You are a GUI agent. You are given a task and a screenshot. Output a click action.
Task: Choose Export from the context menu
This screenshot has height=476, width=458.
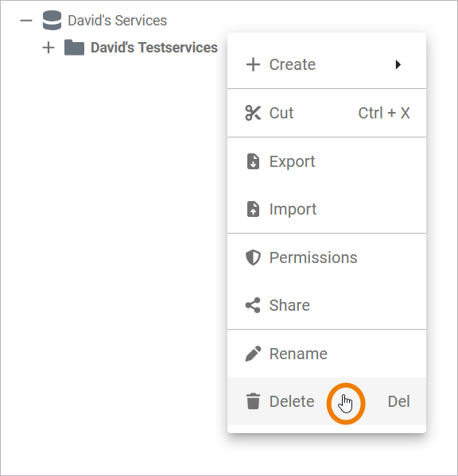[x=327, y=161]
